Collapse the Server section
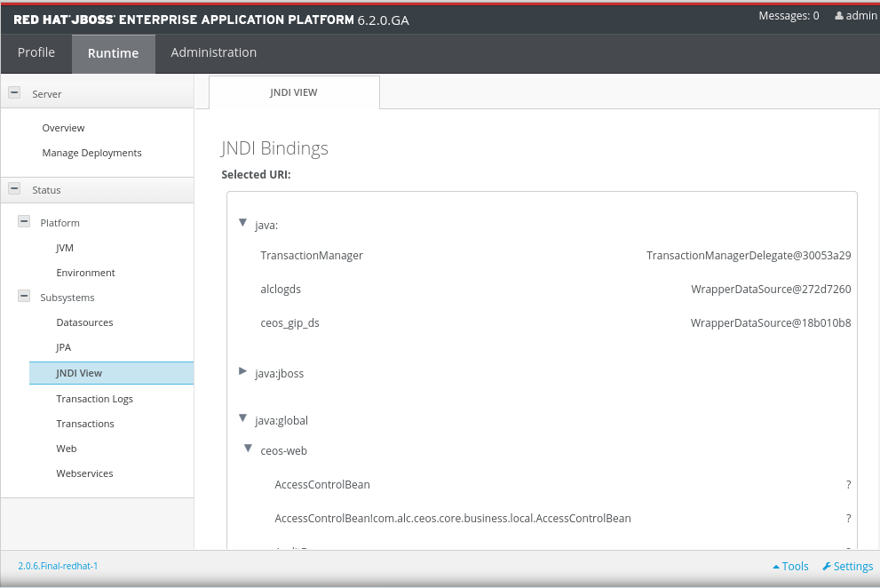880x588 pixels. click(x=14, y=92)
